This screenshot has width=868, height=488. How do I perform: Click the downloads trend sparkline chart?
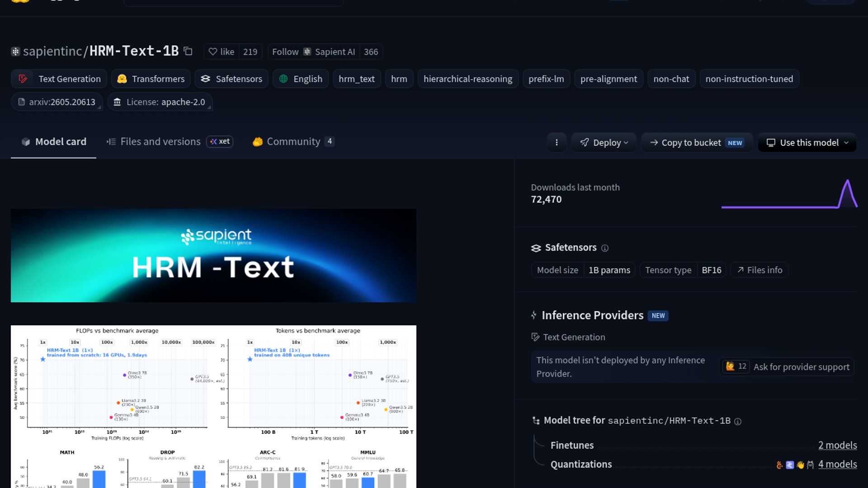[x=789, y=194]
